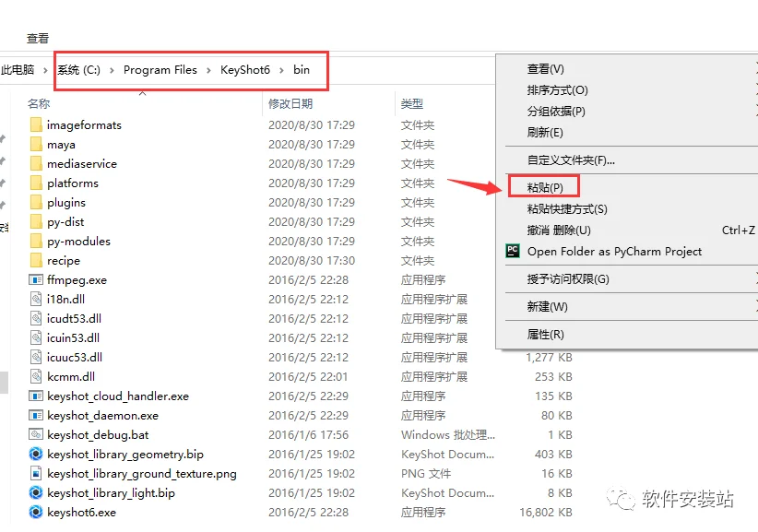Click the Windows 批处理... type cell
The height and width of the screenshot is (532, 758).
coord(448,434)
